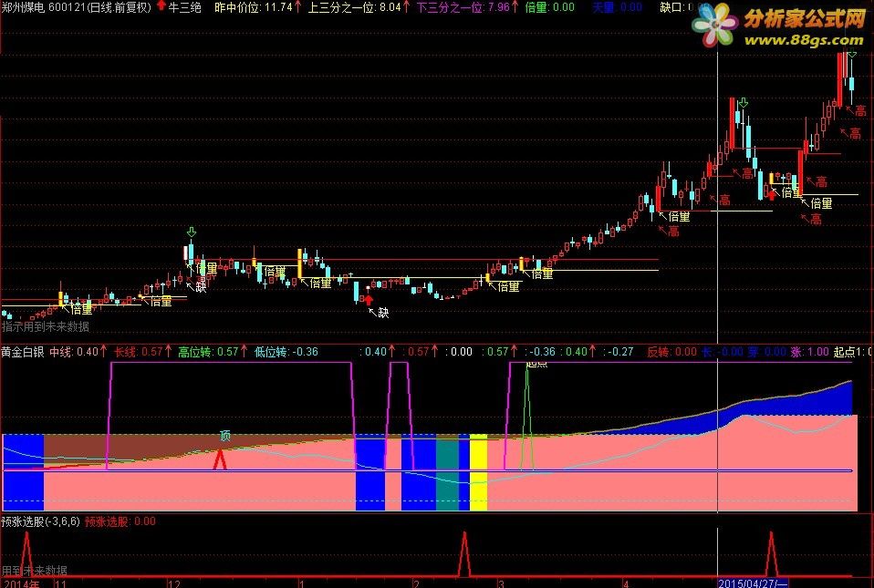Click the 倍量 label beside the March red 高 label
874x588 pixels.
679,217
